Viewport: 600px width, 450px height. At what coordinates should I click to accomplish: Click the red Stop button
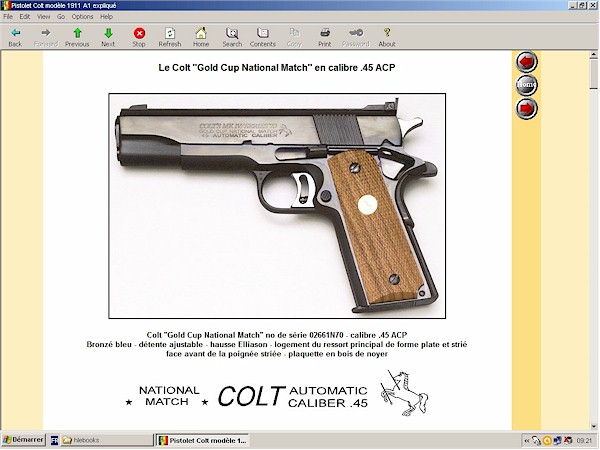pos(139,38)
